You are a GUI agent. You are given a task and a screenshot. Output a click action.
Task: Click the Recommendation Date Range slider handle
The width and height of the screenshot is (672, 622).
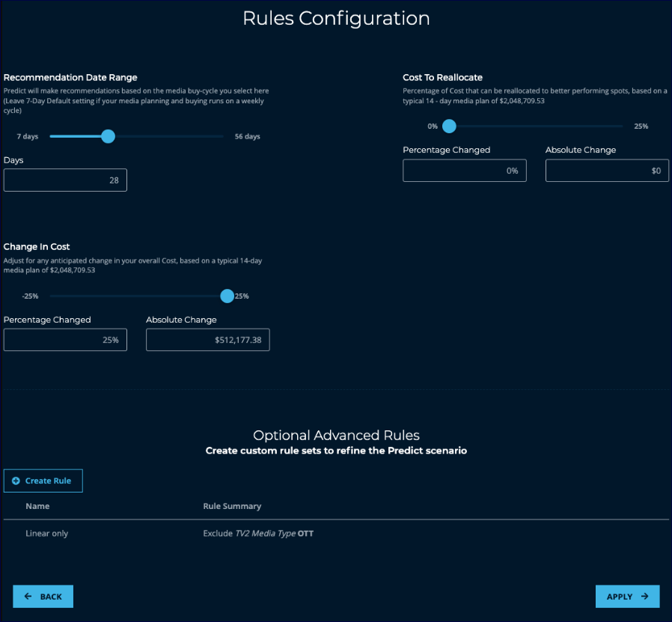point(107,136)
